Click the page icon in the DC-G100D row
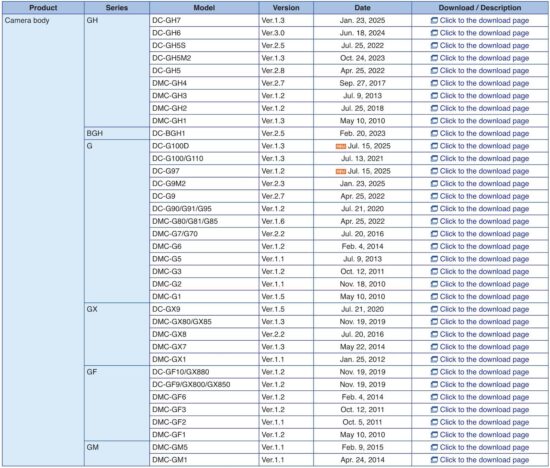The width and height of the screenshot is (550, 468). point(434,146)
